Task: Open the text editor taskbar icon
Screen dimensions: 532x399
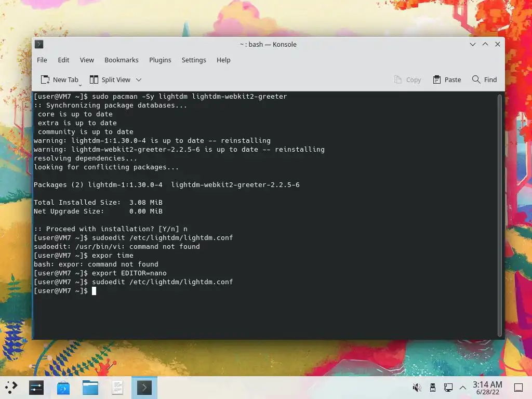Action: pyautogui.click(x=117, y=388)
